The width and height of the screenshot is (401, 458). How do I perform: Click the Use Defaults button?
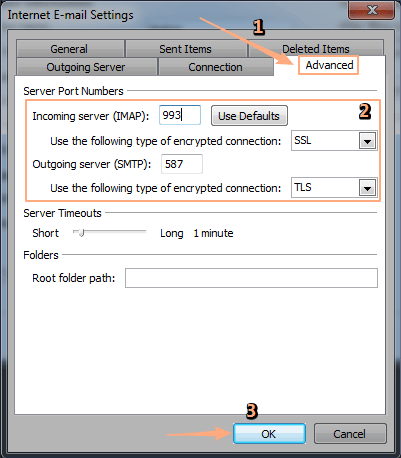click(x=249, y=116)
